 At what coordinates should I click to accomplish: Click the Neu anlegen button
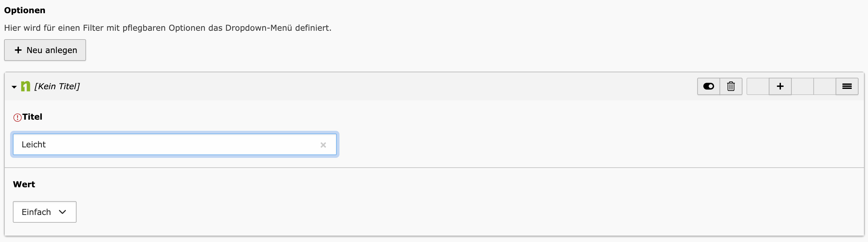coord(45,50)
